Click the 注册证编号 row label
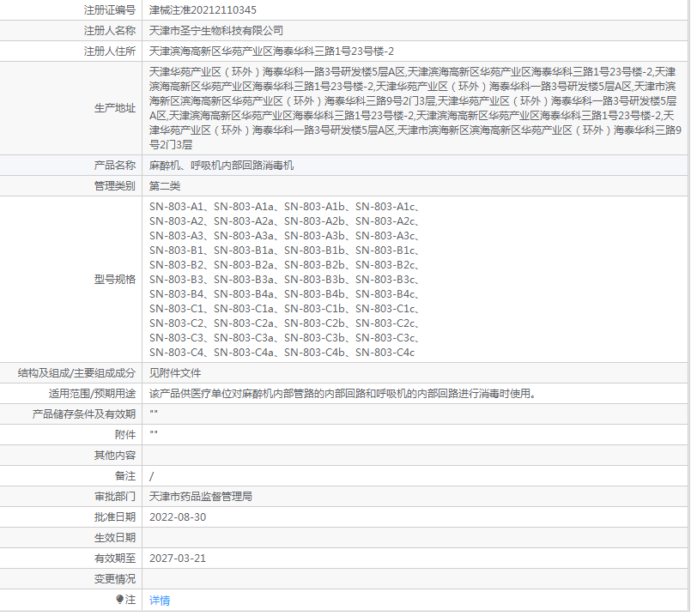This screenshot has width=691, height=616. pos(110,10)
